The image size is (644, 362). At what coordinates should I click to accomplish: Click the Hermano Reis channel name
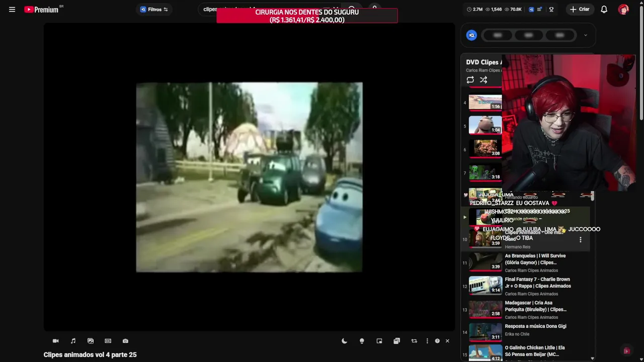point(517,247)
